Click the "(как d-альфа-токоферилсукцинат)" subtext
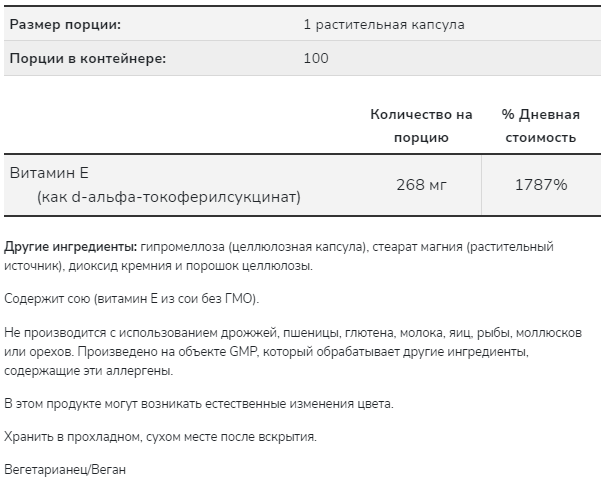This screenshot has height=485, width=607. click(x=169, y=196)
